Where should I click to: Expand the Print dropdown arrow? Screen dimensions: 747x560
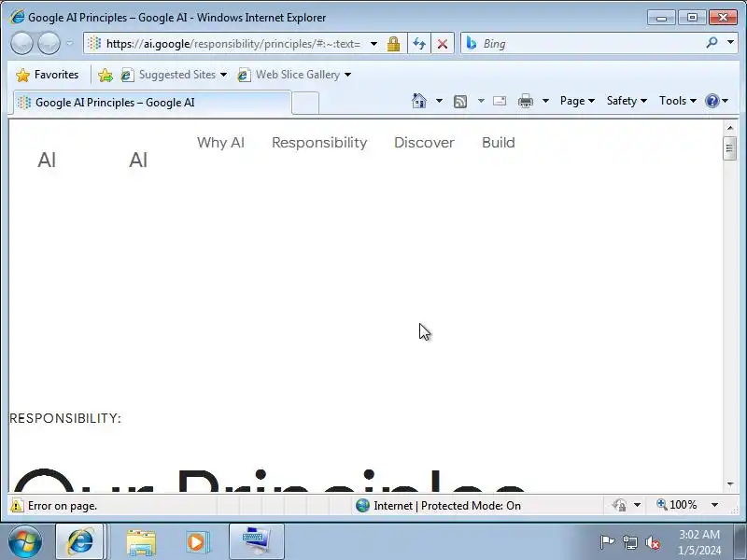pyautogui.click(x=545, y=101)
